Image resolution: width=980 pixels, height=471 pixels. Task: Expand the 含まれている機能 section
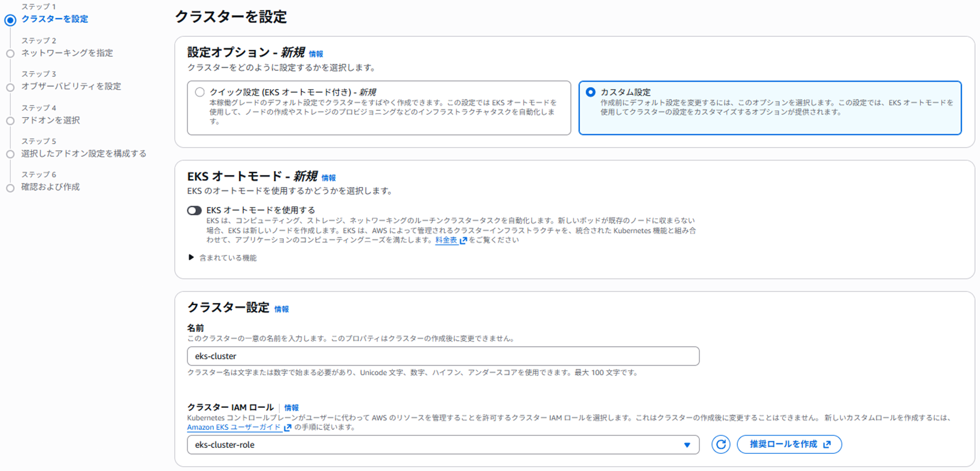(x=222, y=258)
